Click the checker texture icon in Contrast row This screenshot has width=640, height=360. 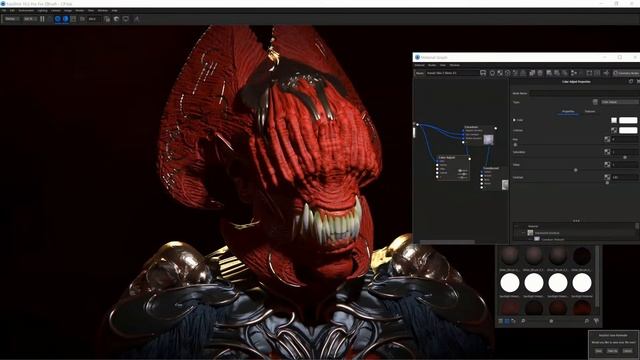tap(607, 177)
